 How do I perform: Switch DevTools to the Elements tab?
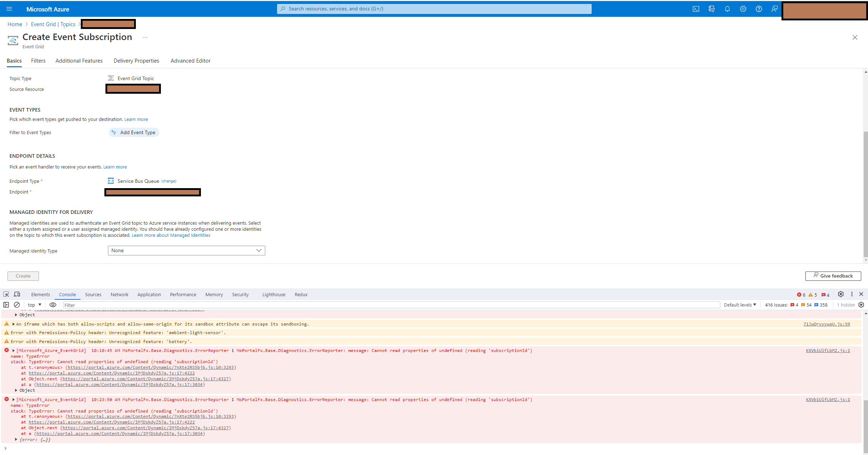click(40, 295)
